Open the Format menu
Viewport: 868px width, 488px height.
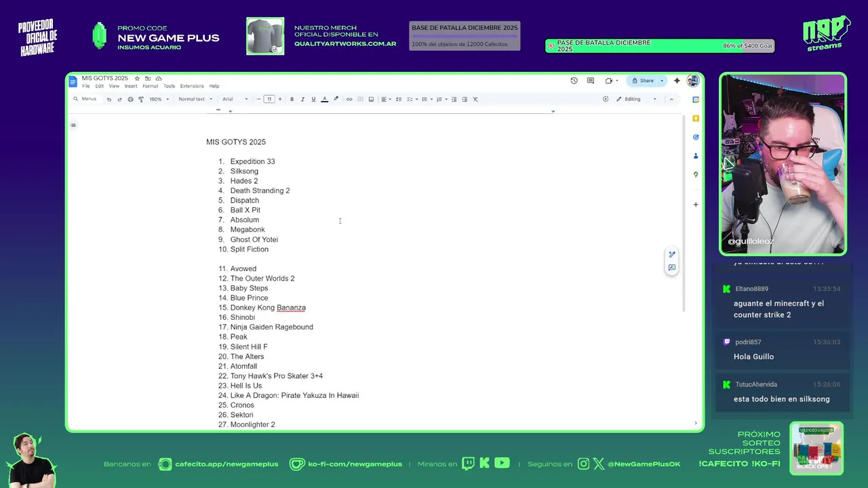pyautogui.click(x=150, y=86)
